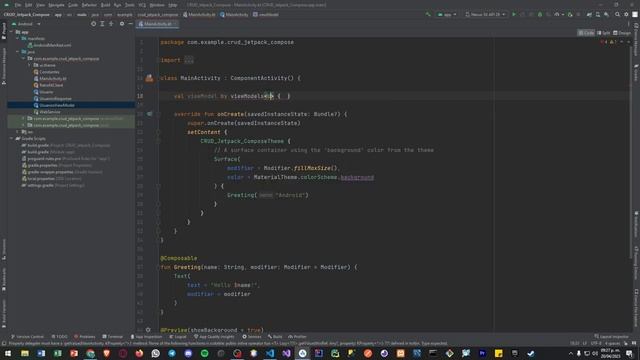640x360 pixels.
Task: Open the Profiler tool window
Action: [298, 337]
